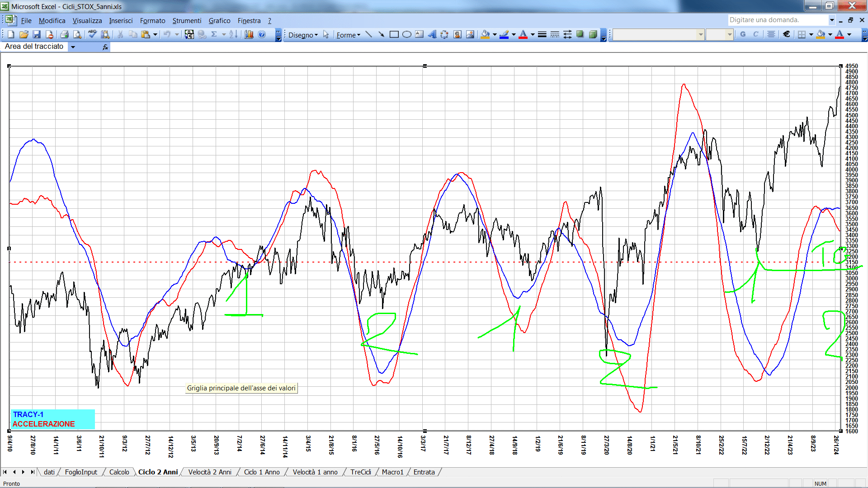The height and width of the screenshot is (488, 868).
Task: Click the New workbook icon
Action: tap(11, 34)
